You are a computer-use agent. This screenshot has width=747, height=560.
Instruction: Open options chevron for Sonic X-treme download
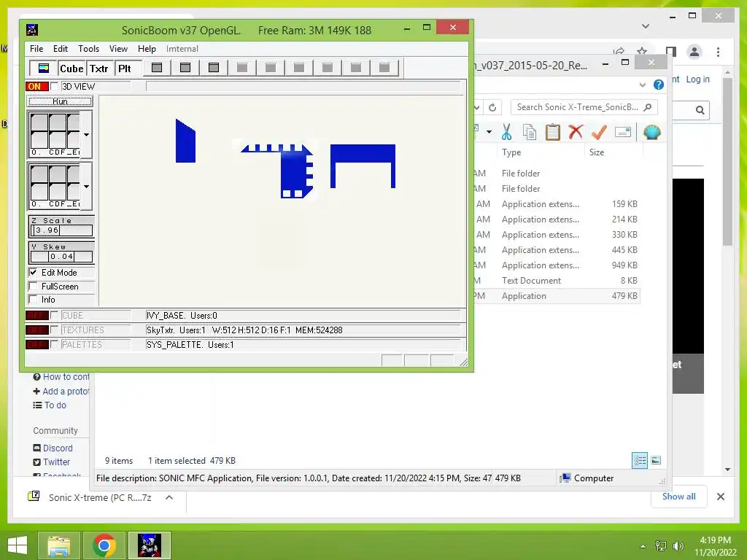click(x=169, y=497)
